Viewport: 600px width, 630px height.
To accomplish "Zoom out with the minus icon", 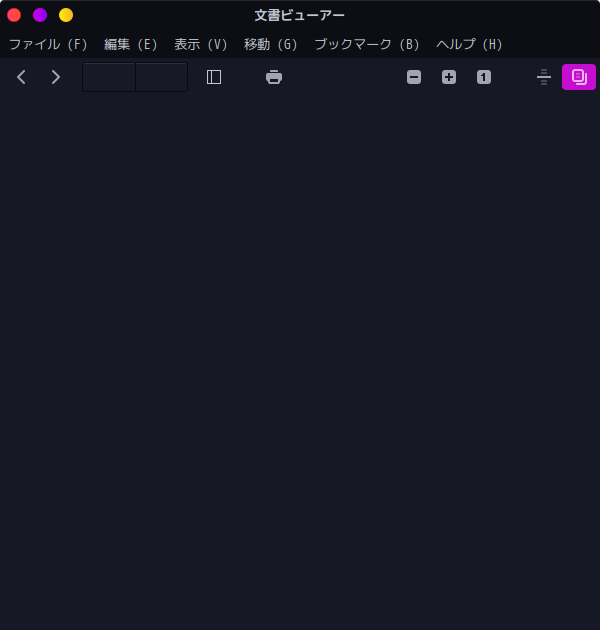I will 414,77.
